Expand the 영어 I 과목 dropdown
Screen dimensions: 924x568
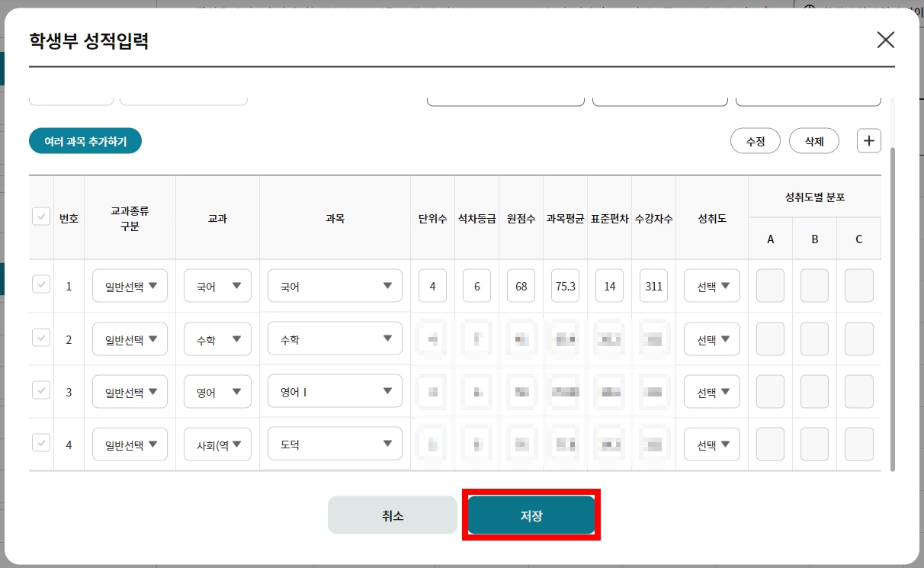tap(335, 392)
